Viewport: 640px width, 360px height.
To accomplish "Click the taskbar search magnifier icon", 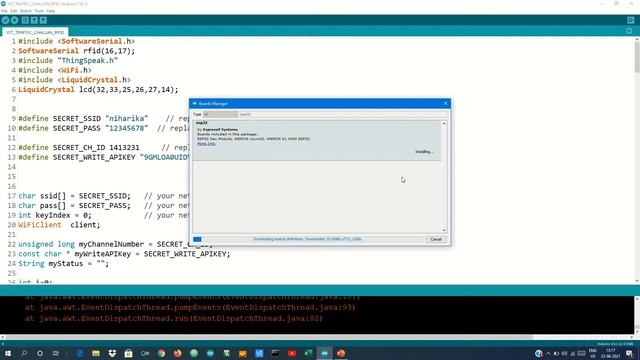I will click(24, 353).
